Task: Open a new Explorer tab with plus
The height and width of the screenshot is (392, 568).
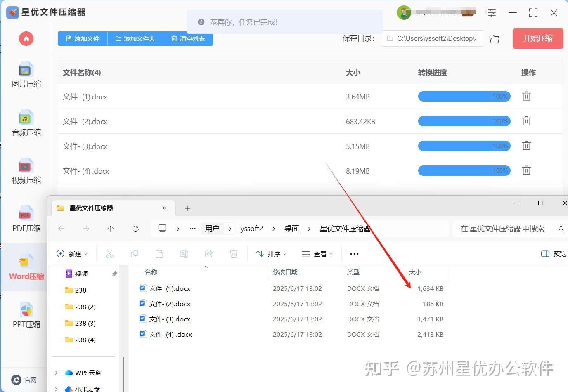Action: (187, 208)
